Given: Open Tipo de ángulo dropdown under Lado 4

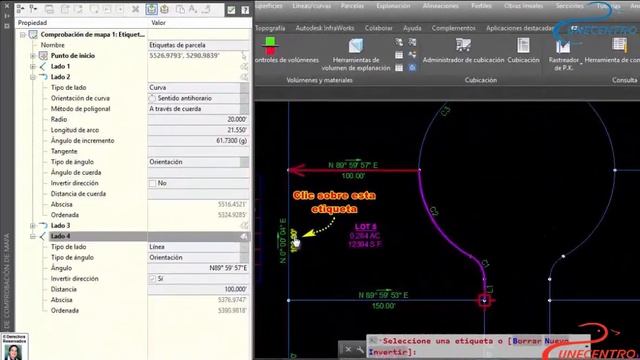Looking at the screenshot, I should [244, 257].
